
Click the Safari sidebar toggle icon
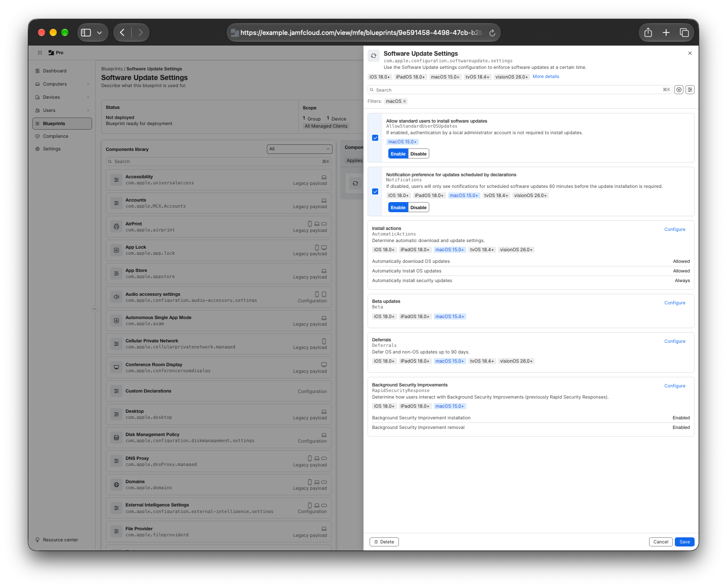pos(86,32)
